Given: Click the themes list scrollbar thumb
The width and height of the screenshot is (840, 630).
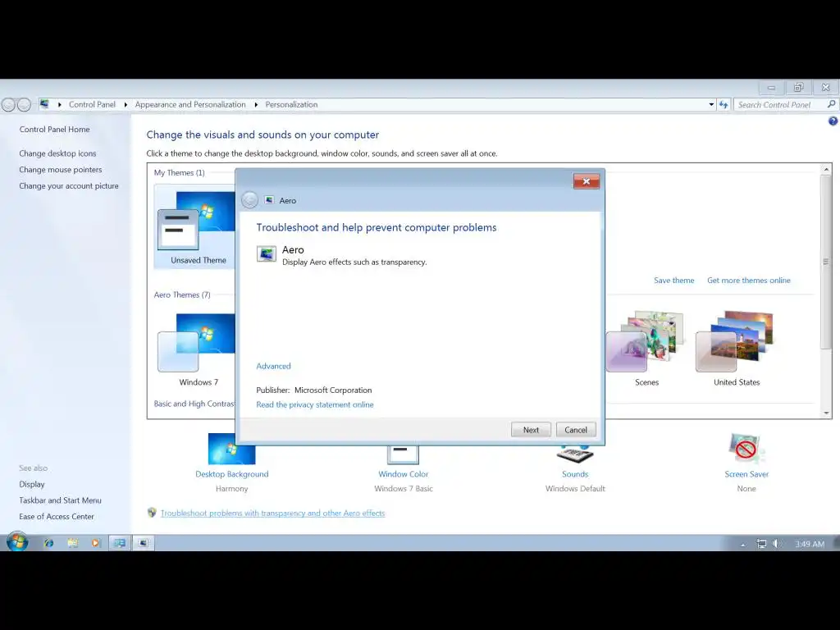Looking at the screenshot, I should click(x=825, y=262).
